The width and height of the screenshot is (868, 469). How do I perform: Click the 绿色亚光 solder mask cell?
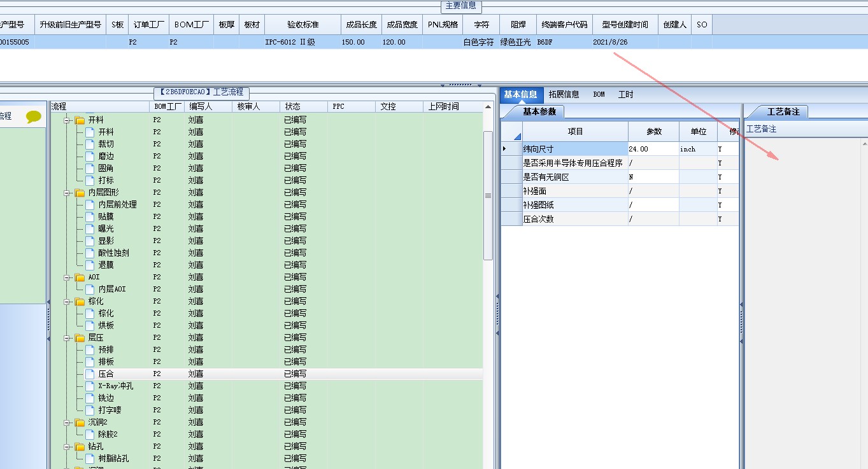pos(517,42)
